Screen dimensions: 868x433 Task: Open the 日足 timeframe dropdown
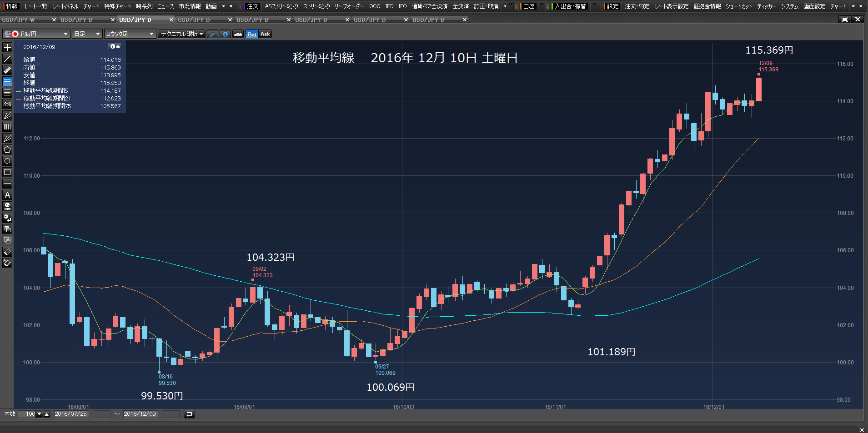[87, 34]
